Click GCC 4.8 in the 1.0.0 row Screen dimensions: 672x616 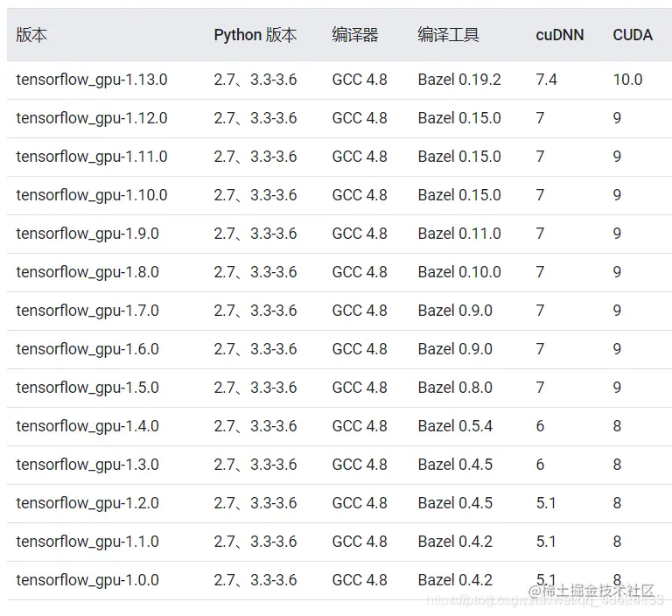click(360, 580)
